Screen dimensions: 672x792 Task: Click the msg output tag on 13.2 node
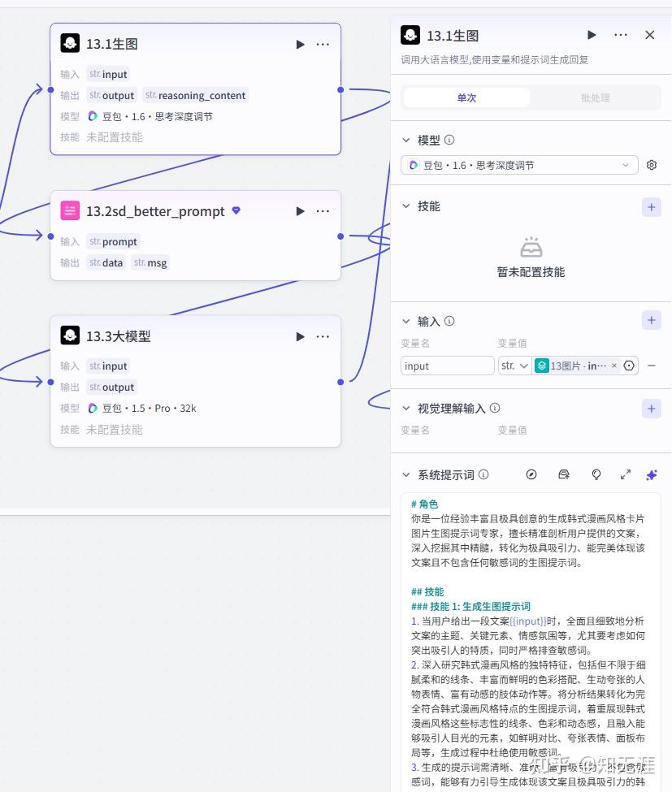click(x=150, y=262)
